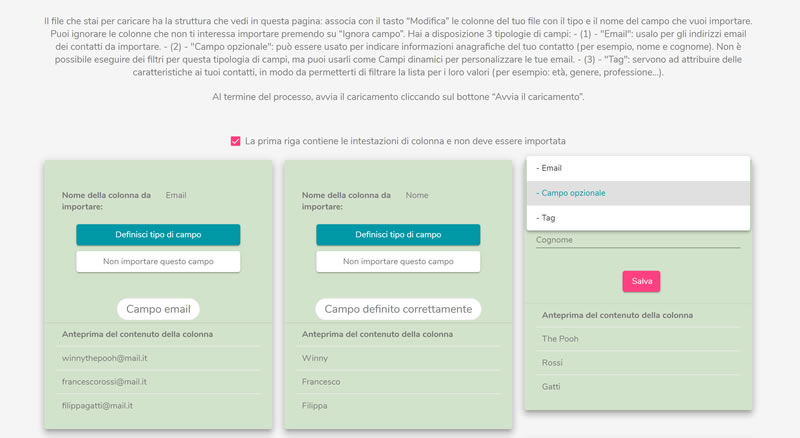Click Definisci tipo di campo for Nome column
The image size is (800, 438).
pos(398,235)
